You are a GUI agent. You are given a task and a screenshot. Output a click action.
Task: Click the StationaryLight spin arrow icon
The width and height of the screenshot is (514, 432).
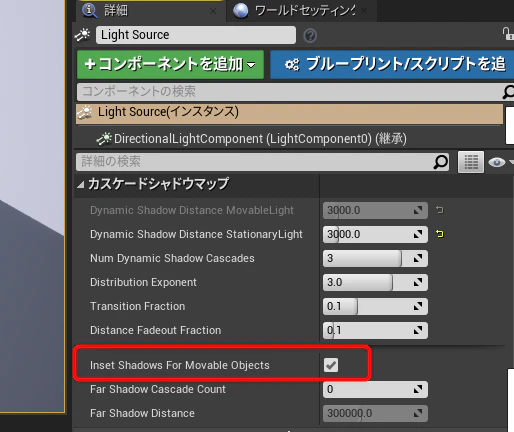click(418, 234)
